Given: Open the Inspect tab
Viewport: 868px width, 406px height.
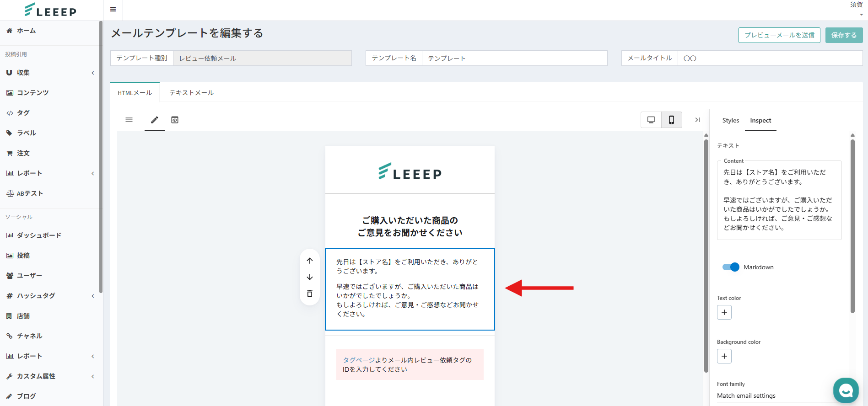Looking at the screenshot, I should coord(760,120).
